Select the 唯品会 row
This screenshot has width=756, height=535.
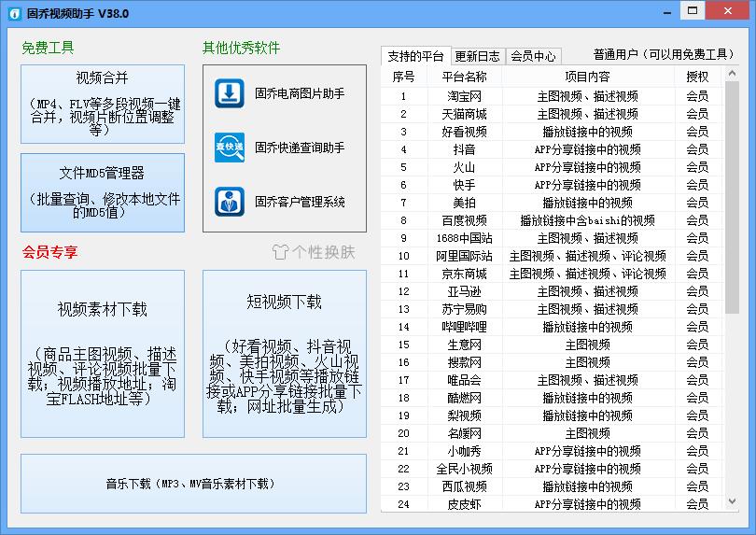coord(553,380)
